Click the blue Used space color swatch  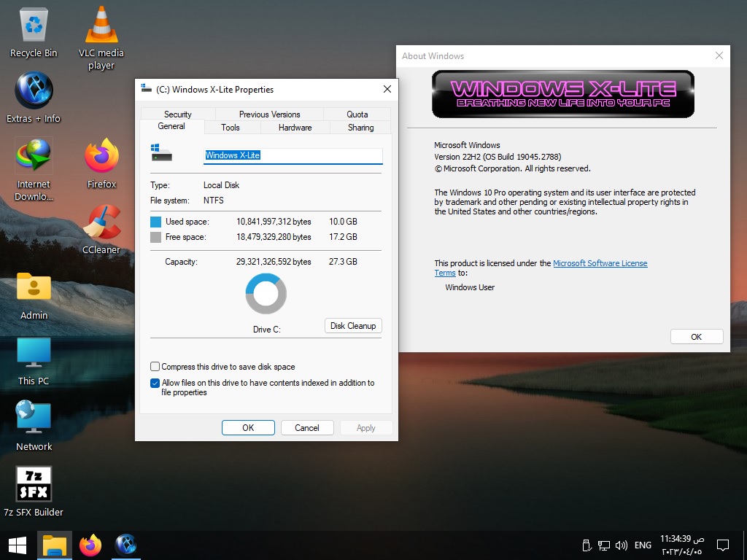coord(156,222)
